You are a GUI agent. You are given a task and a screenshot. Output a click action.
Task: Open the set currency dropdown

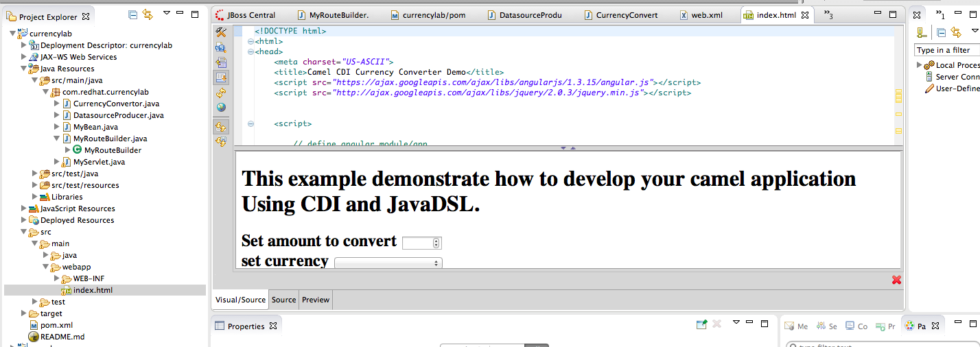tap(388, 263)
